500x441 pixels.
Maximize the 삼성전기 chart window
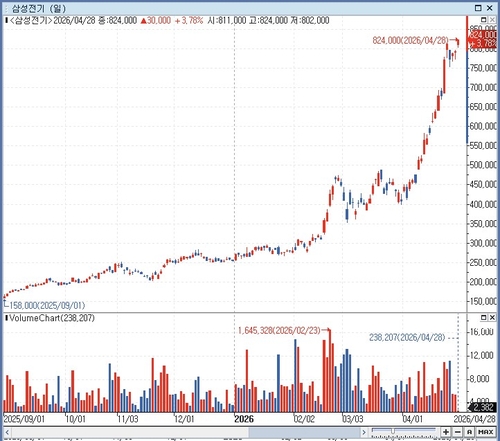[x=478, y=8]
